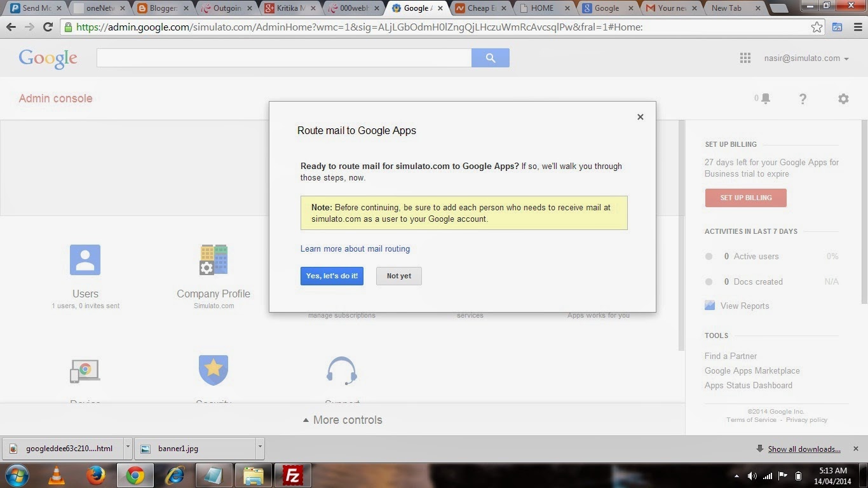Show hidden tray icons arrow

tap(737, 476)
